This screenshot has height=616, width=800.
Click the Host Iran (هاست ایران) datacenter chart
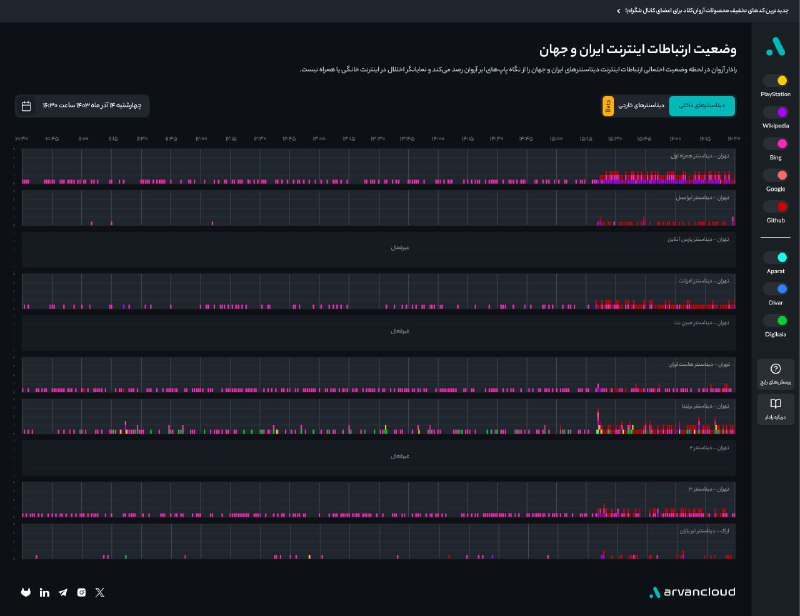tap(379, 375)
